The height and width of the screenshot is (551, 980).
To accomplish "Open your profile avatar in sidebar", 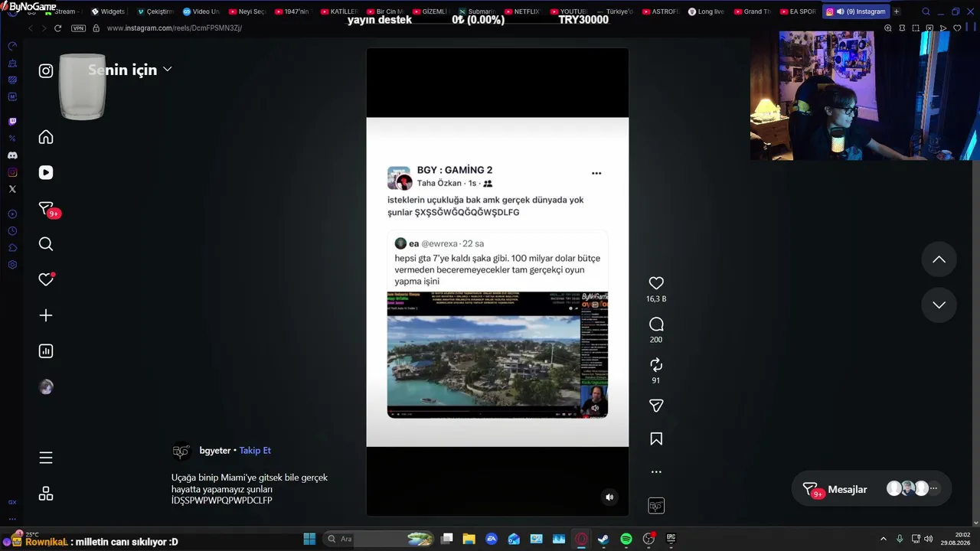I will click(46, 387).
